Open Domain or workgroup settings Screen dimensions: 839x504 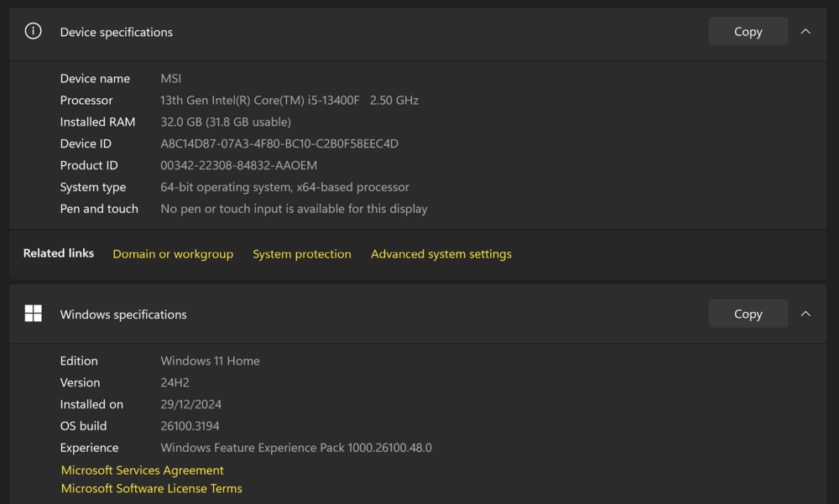pyautogui.click(x=173, y=253)
